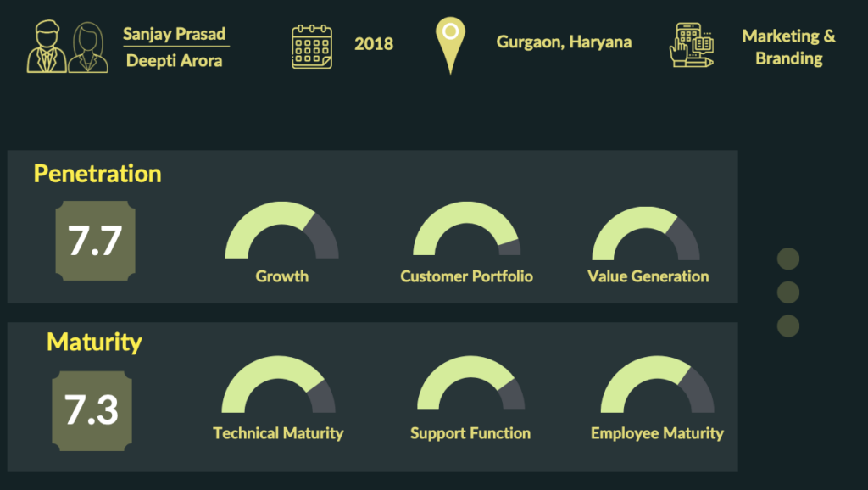Click the Growth label
The image size is (868, 490).
pos(281,276)
